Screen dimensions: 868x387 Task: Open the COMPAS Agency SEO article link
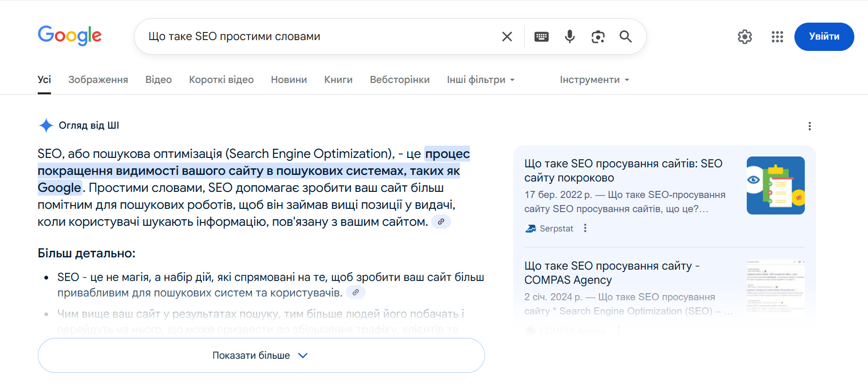(612, 273)
